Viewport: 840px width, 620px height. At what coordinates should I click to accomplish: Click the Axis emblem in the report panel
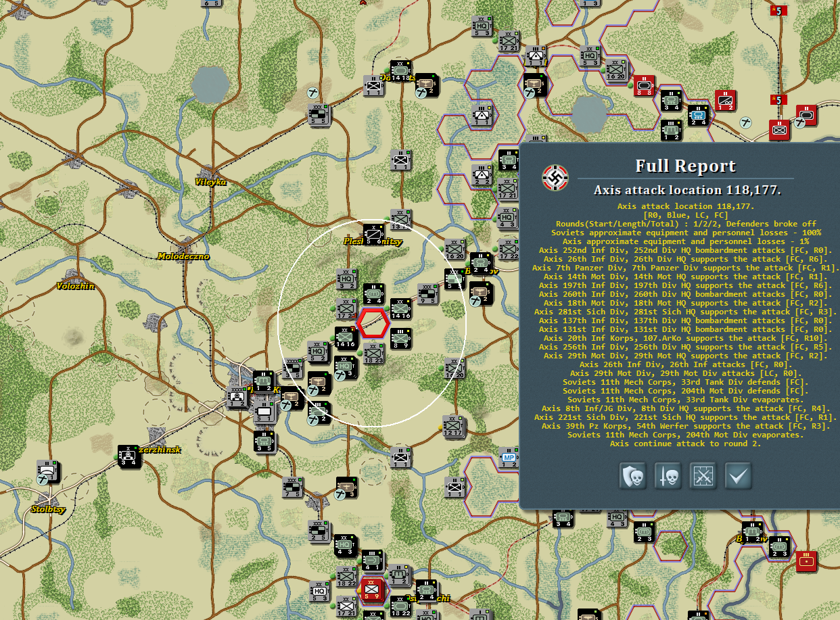point(555,178)
